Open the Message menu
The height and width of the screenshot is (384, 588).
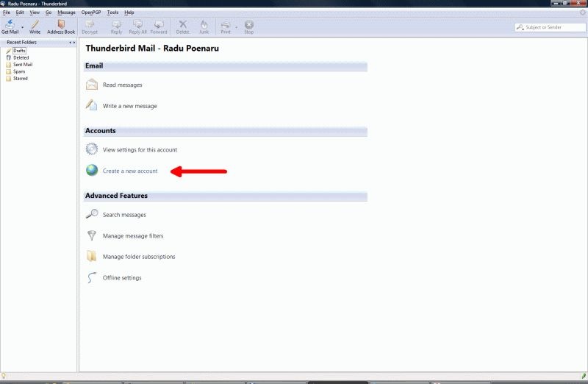[66, 13]
